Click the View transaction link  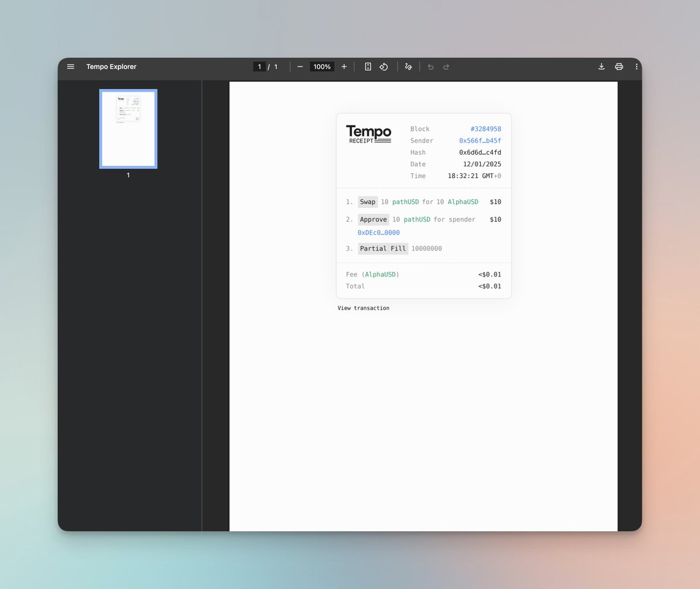pos(363,308)
